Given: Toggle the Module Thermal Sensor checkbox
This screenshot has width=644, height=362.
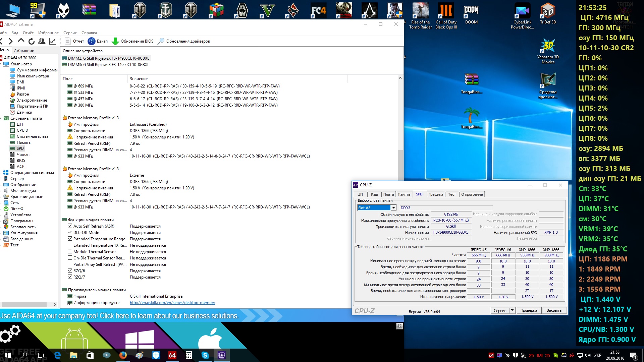Looking at the screenshot, I should point(70,252).
